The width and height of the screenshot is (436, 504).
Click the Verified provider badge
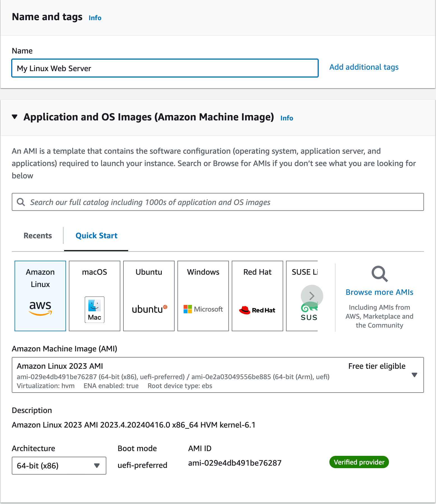click(359, 462)
